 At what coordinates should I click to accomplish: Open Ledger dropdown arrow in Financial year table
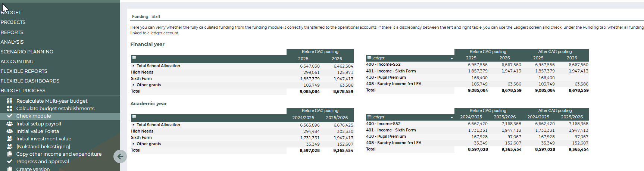(x=451, y=58)
